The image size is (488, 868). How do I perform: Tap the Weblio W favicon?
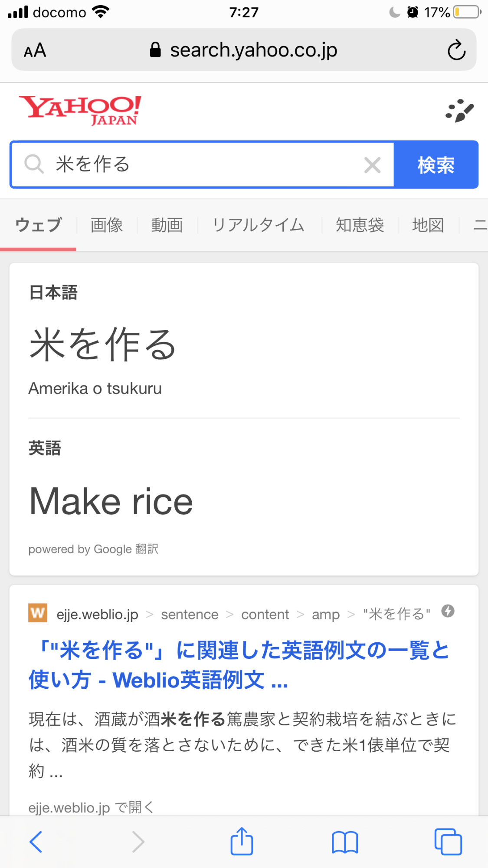38,613
